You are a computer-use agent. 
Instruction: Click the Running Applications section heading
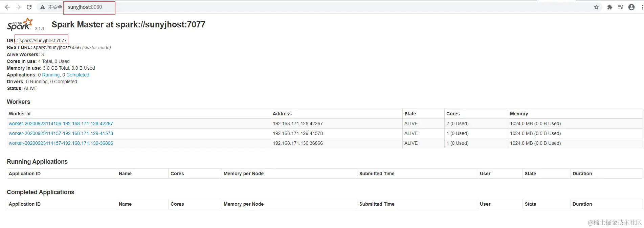tap(37, 162)
